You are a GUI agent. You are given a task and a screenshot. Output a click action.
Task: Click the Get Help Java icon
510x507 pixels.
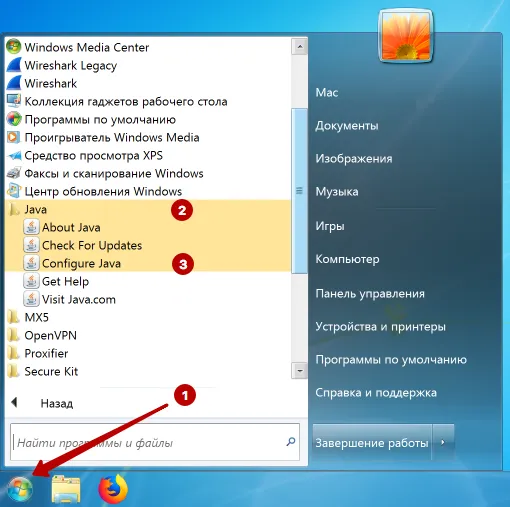31,281
